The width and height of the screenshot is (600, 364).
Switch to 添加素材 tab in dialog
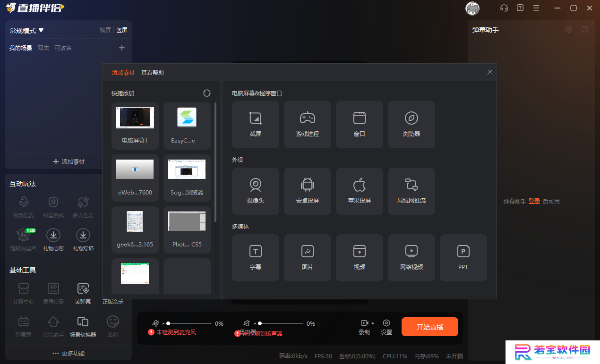pos(123,73)
